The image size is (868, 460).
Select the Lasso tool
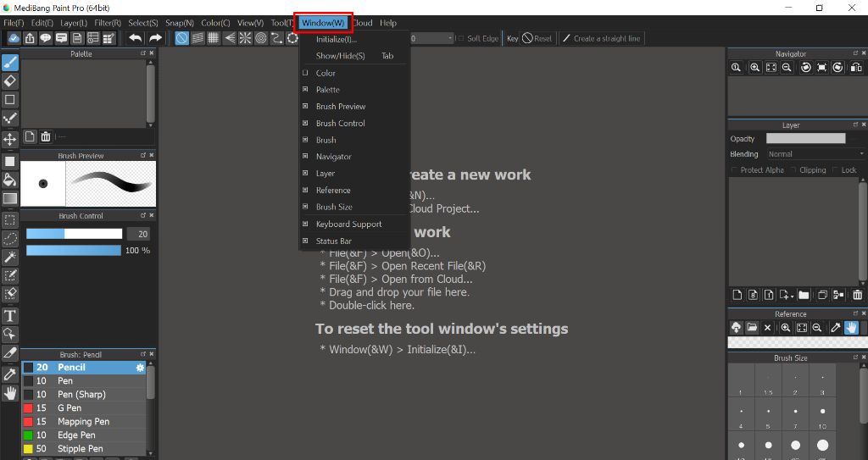[9, 239]
